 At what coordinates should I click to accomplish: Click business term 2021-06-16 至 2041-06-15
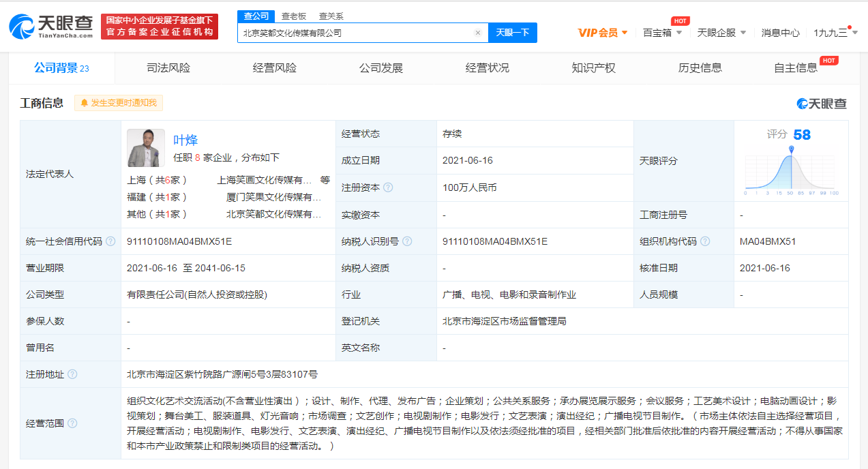click(186, 268)
